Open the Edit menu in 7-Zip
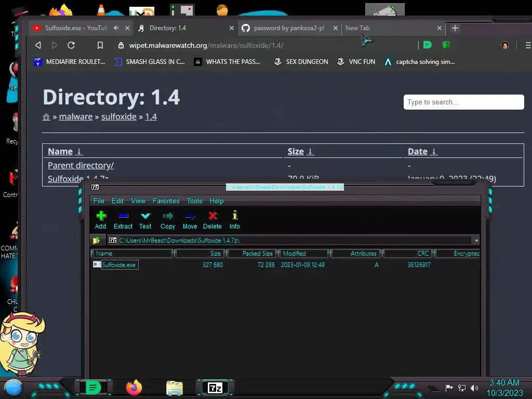 click(x=117, y=201)
